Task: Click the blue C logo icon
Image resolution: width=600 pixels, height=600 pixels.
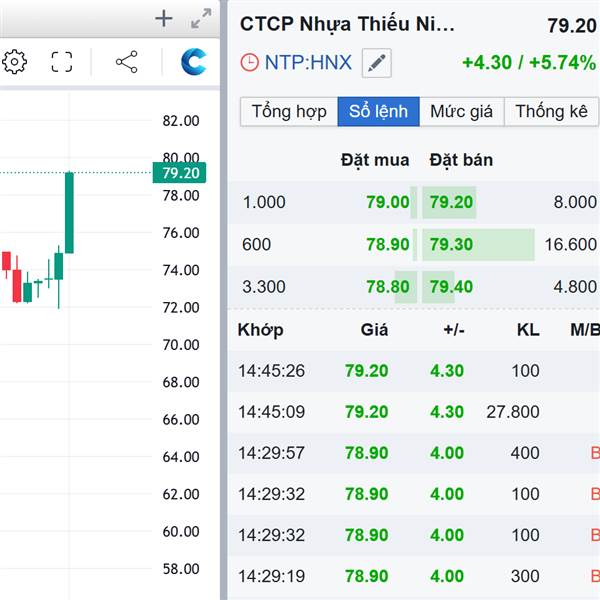Action: coord(194,62)
